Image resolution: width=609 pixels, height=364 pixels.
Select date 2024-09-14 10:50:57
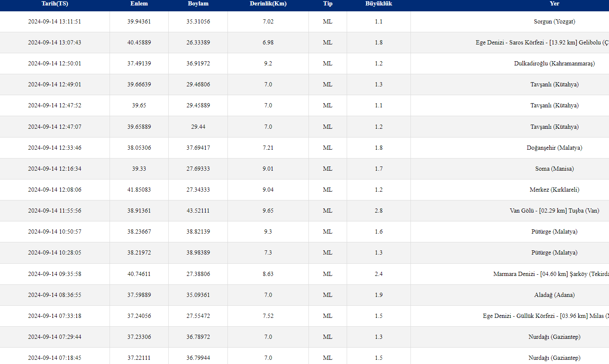click(55, 231)
